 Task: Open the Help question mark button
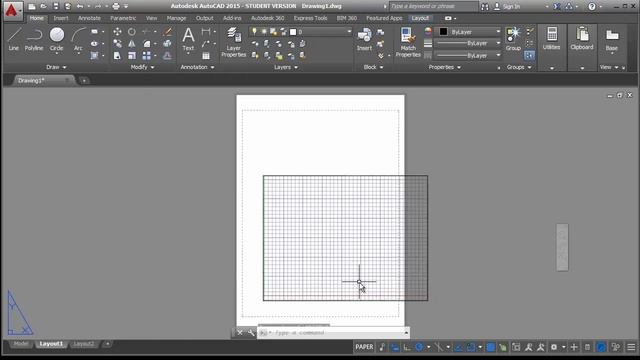pos(591,7)
